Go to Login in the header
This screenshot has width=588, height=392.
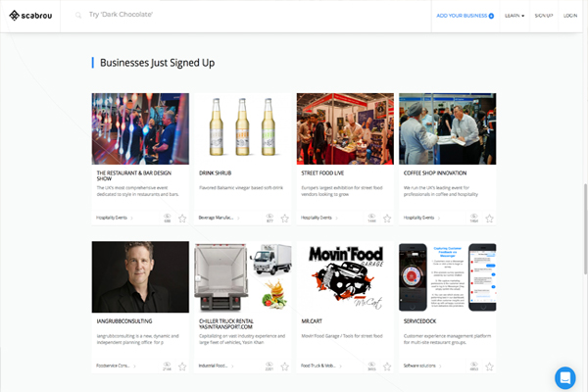570,16
